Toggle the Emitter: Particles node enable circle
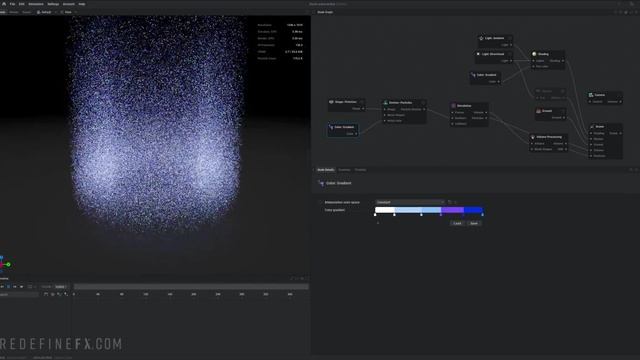Image resolution: width=640 pixels, height=360 pixels. click(x=423, y=102)
